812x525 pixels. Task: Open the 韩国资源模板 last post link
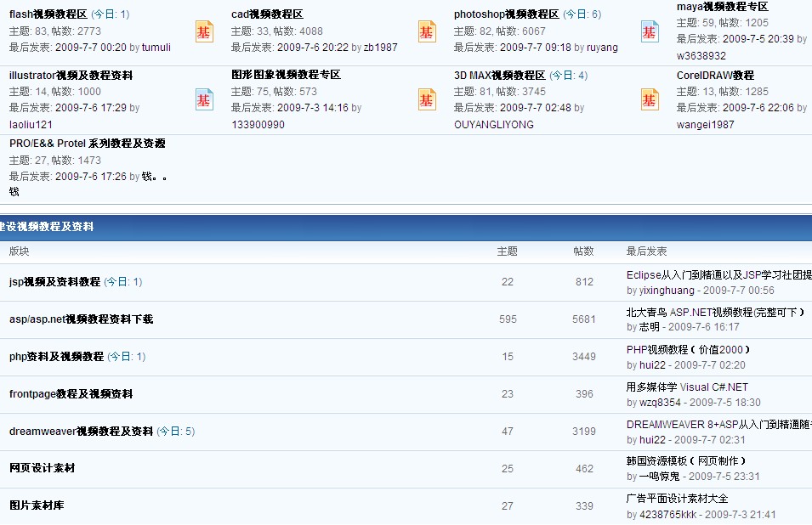[691, 461]
